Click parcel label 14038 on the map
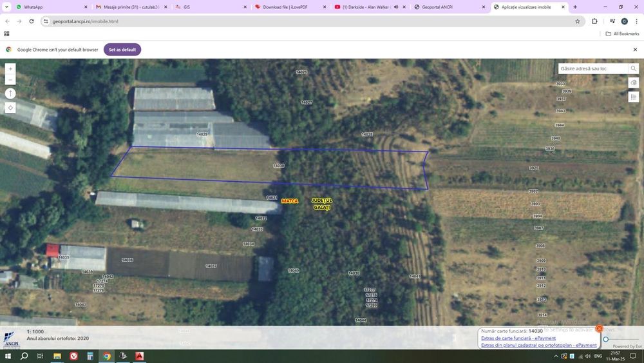The width and height of the screenshot is (644, 363). click(354, 273)
